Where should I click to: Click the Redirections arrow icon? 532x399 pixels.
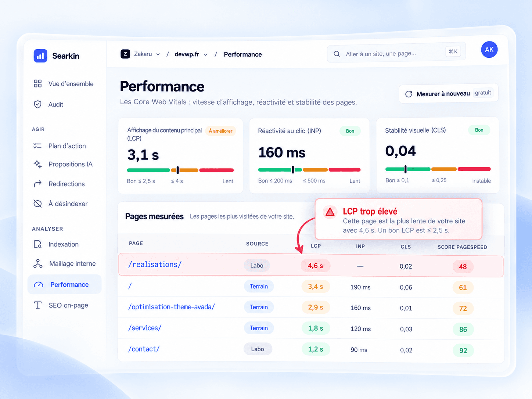tap(37, 184)
